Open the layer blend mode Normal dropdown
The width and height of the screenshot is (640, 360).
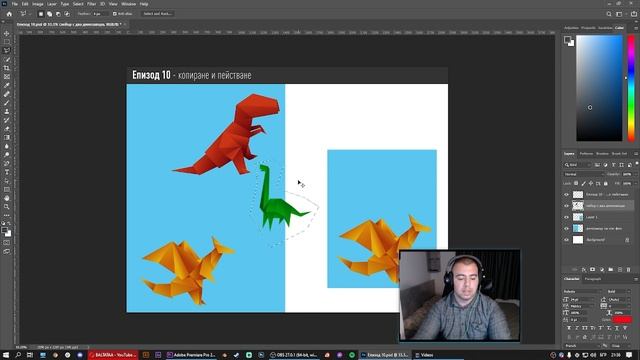583,174
